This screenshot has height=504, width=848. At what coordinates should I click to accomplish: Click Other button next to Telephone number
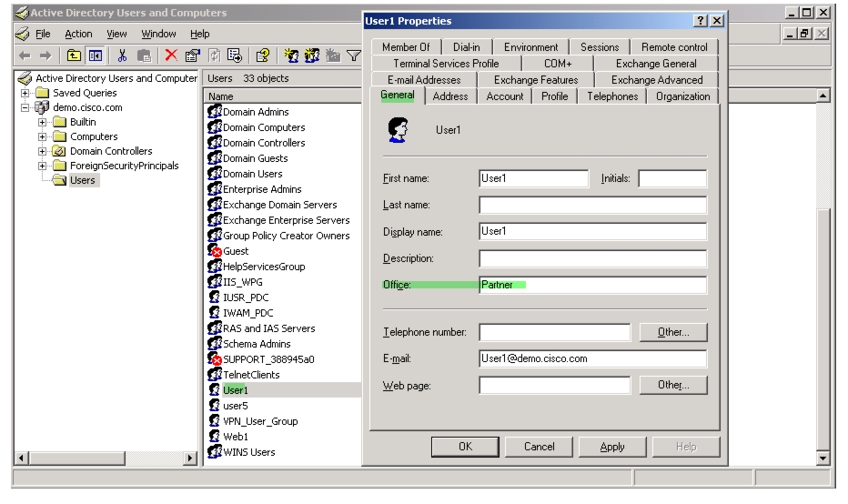[x=673, y=332]
